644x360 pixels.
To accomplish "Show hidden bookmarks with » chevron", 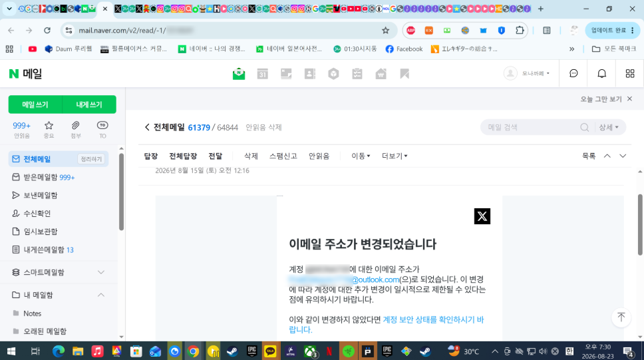I will pos(571,49).
